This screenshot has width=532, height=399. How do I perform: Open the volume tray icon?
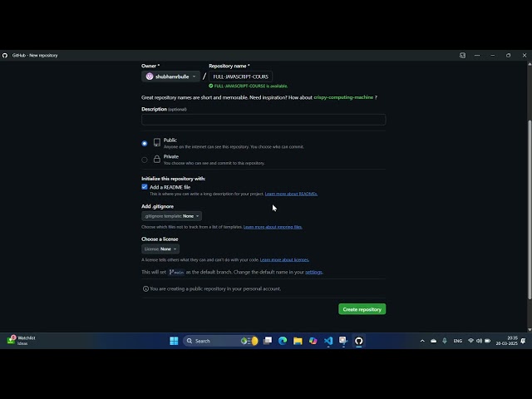(479, 341)
